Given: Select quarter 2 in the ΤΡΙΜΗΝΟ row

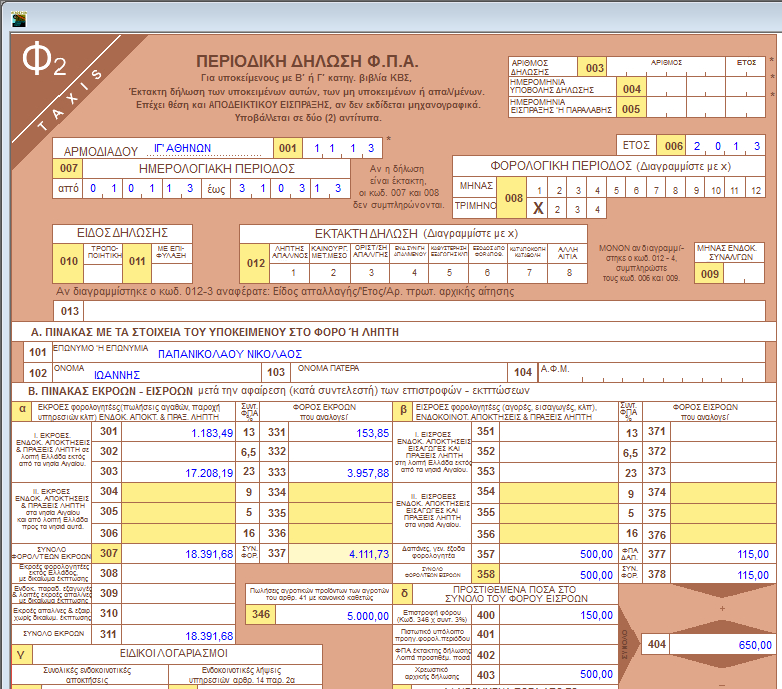Looking at the screenshot, I should [x=557, y=208].
